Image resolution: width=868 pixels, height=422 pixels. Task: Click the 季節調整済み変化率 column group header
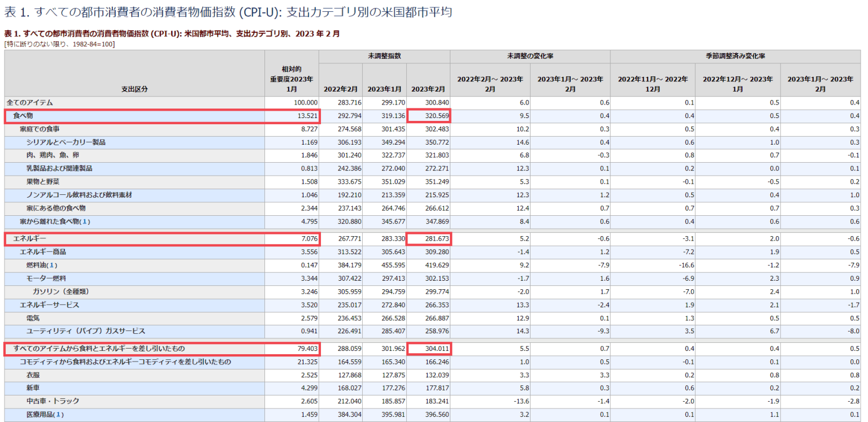pos(736,56)
